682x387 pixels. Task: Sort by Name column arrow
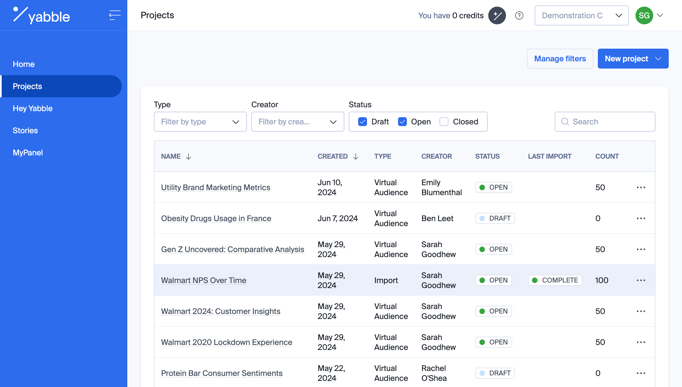[188, 157]
